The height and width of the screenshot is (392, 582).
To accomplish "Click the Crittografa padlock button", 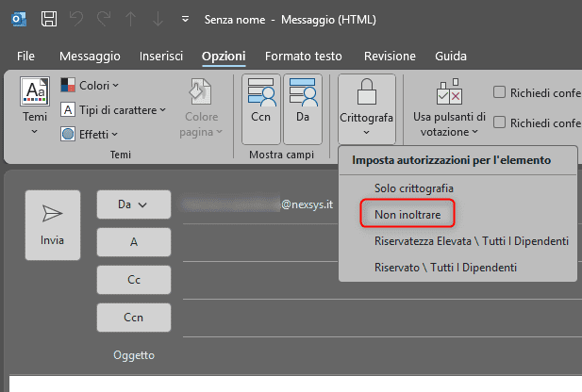I will [366, 108].
